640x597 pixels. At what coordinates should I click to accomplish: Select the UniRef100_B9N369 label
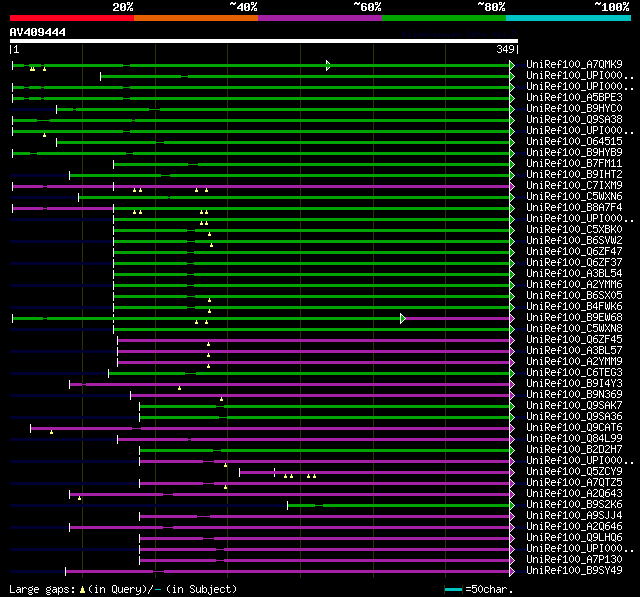click(x=574, y=395)
